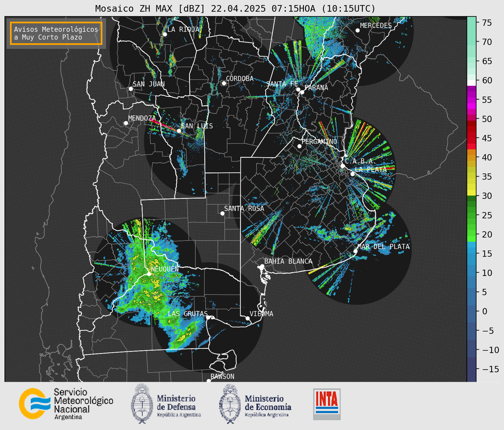Click the La Rioja city marker dot
The height and width of the screenshot is (430, 504).
[165, 34]
